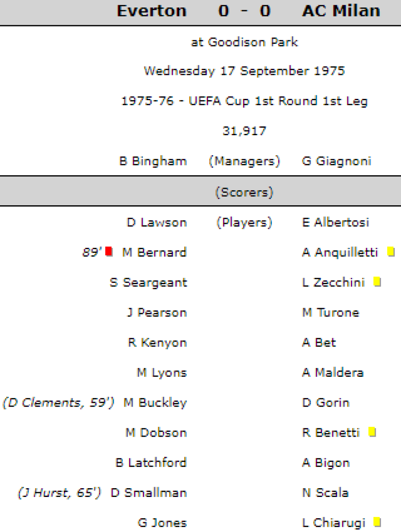401x532 pixels.
Task: Select player M Dobson
Action: click(156, 433)
